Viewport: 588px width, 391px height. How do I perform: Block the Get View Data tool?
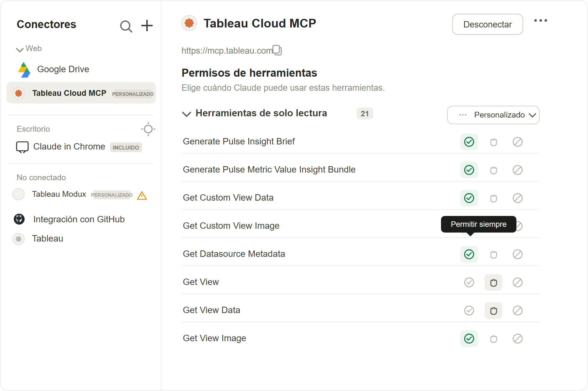click(518, 310)
